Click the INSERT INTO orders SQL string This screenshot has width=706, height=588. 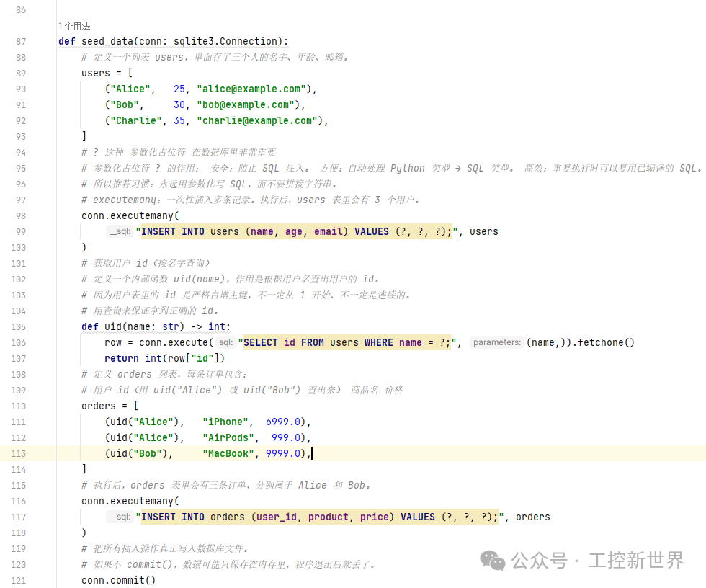pyautogui.click(x=320, y=517)
